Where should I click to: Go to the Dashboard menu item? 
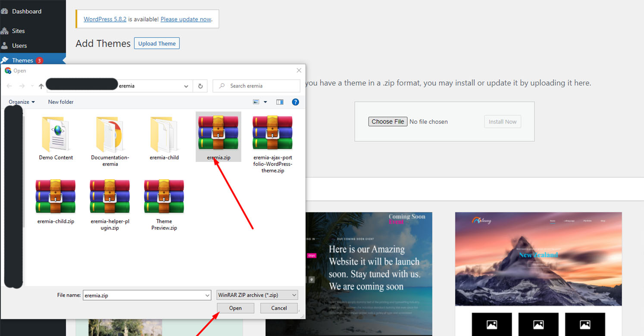(x=26, y=11)
